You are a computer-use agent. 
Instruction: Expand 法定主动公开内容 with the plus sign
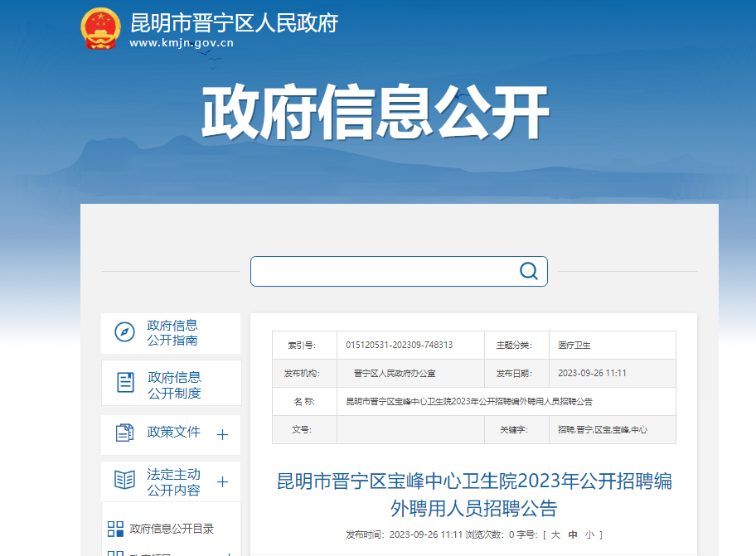(x=222, y=481)
